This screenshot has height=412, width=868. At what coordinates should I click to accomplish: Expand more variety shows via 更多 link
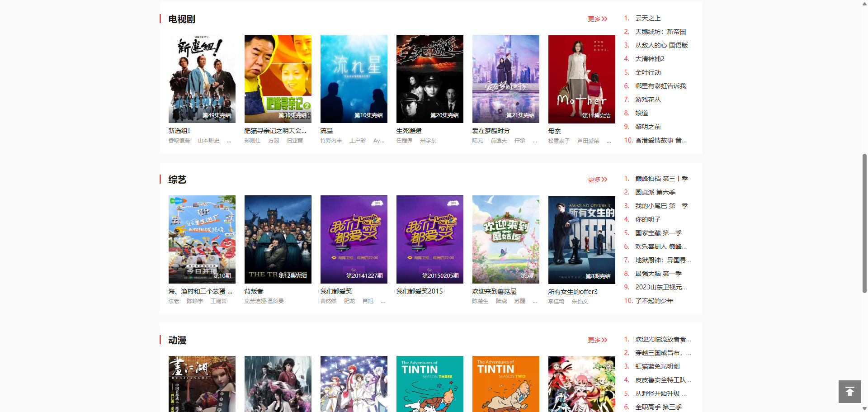pos(597,180)
